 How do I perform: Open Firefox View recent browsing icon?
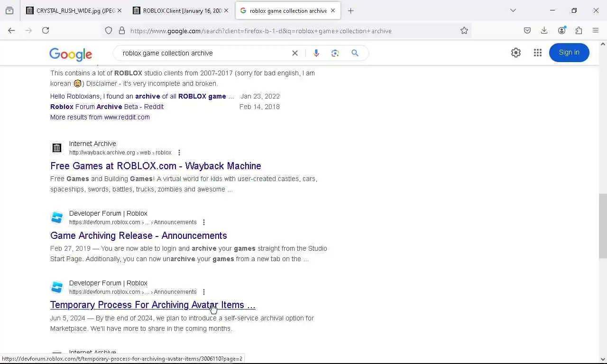9,10
